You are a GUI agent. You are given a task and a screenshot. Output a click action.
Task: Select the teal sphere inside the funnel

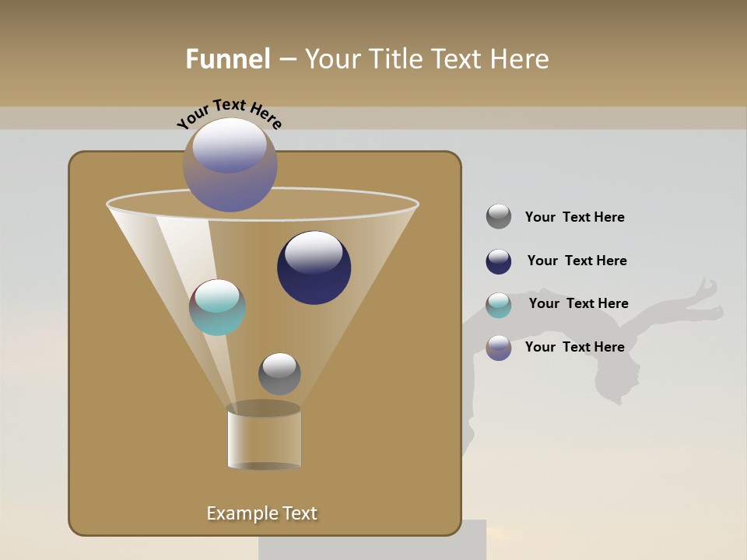tap(217, 307)
